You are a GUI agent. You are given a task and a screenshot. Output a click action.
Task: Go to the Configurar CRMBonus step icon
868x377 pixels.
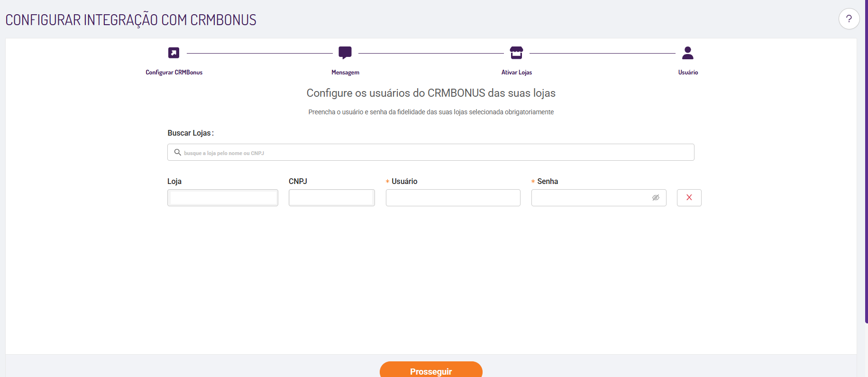tap(174, 53)
